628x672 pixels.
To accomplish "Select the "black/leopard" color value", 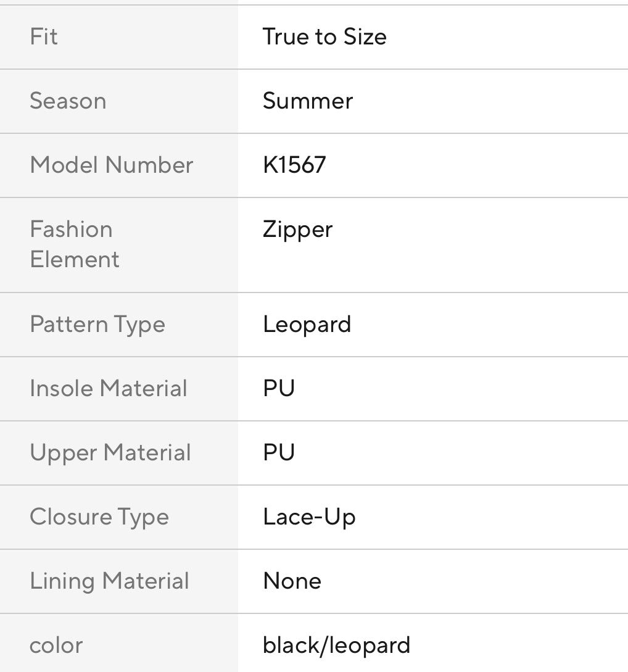I will point(336,645).
